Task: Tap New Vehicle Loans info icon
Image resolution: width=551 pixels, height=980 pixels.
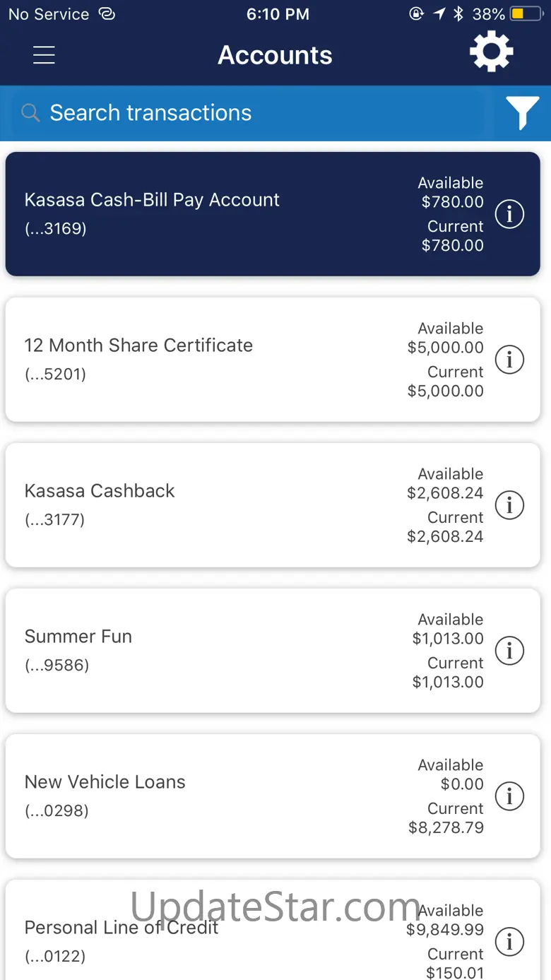Action: click(x=509, y=796)
